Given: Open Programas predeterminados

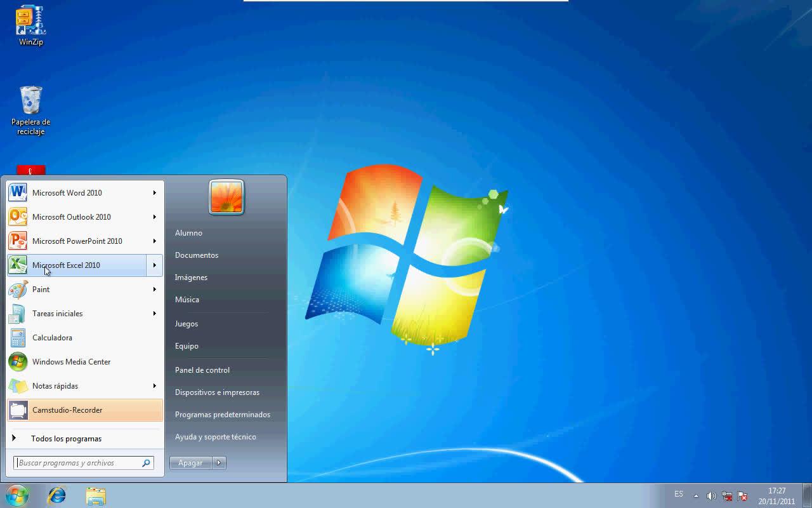Looking at the screenshot, I should coord(223,415).
